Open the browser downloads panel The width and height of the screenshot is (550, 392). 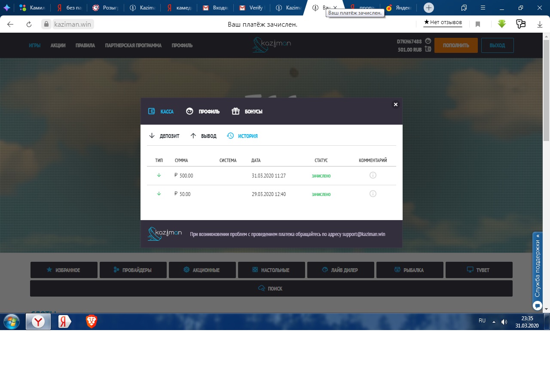pyautogui.click(x=539, y=24)
